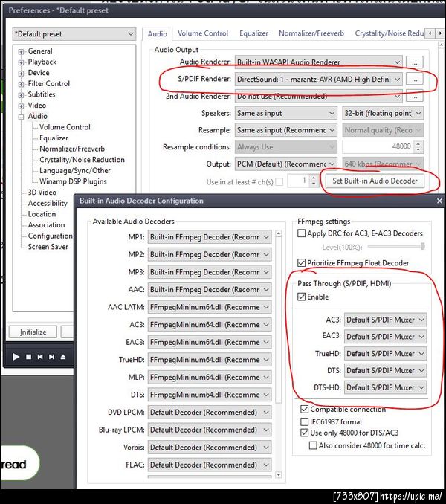The width and height of the screenshot is (446, 504).
Task: Switch to the Crystality/Noise Reduction tab
Action: 389,33
